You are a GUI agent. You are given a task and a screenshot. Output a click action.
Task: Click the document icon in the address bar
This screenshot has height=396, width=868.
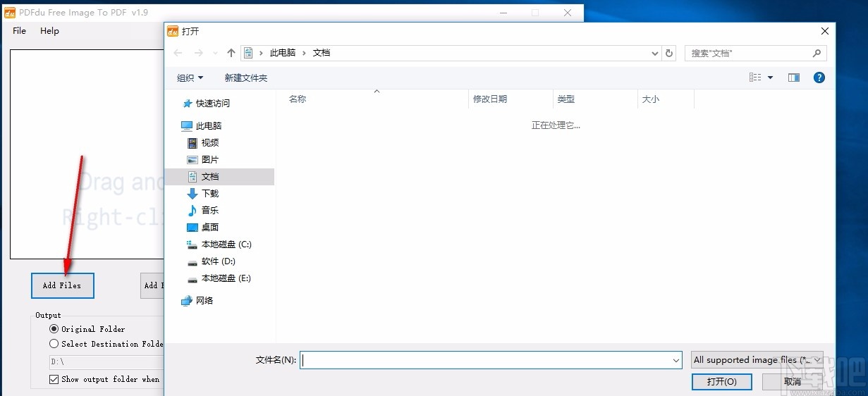pyautogui.click(x=248, y=53)
